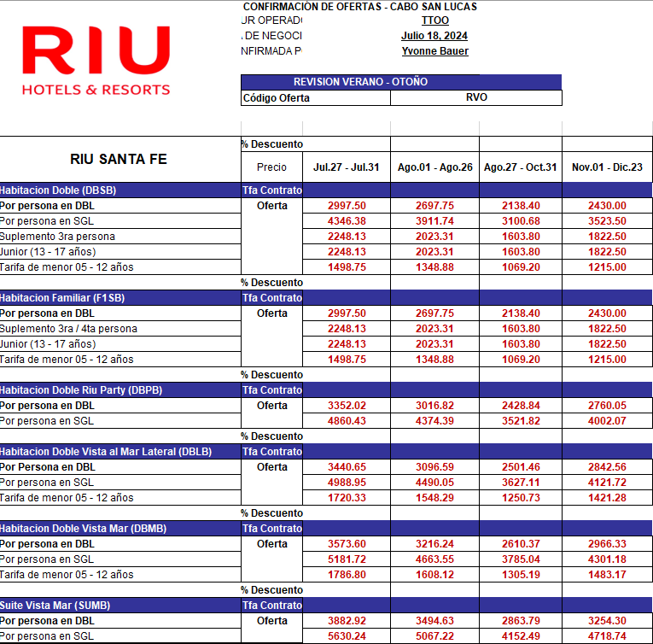Click the 'Habitacion Doble Riu Party (DBPB)' header
The image size is (653, 644).
120,390
